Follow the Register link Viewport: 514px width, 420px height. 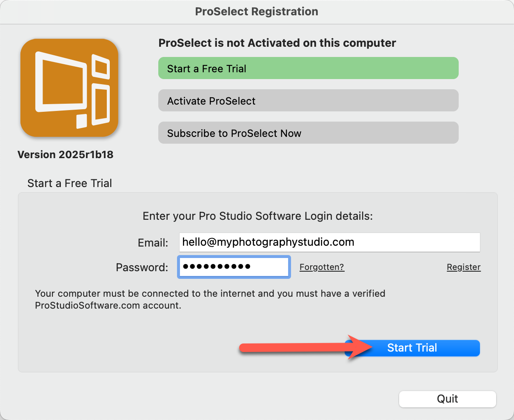[x=463, y=267]
